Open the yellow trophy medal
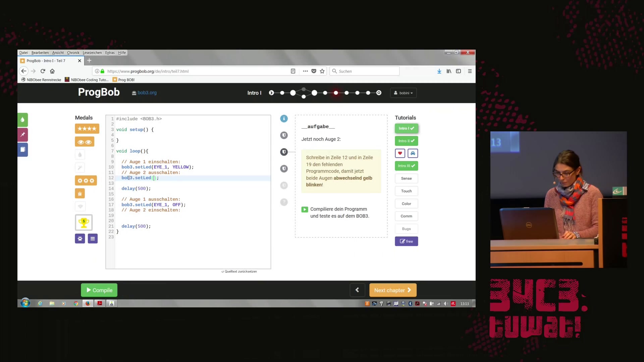Image resolution: width=644 pixels, height=362 pixels. (x=84, y=222)
